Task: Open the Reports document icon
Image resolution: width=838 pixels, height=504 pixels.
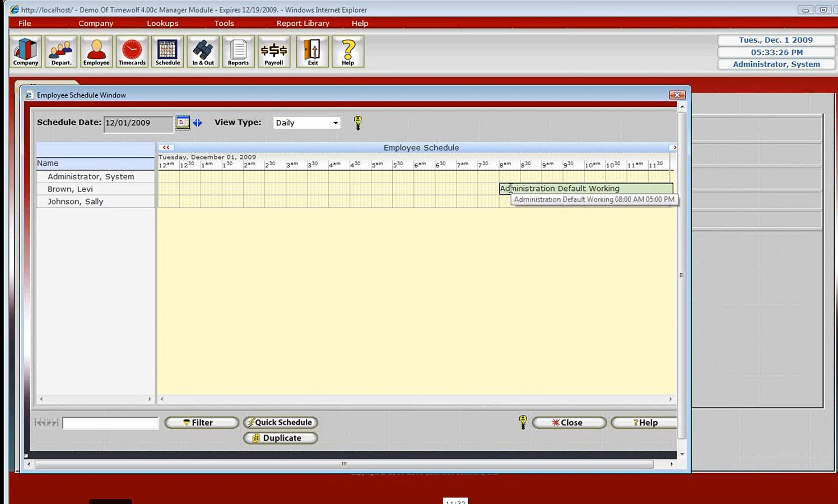Action: click(239, 52)
